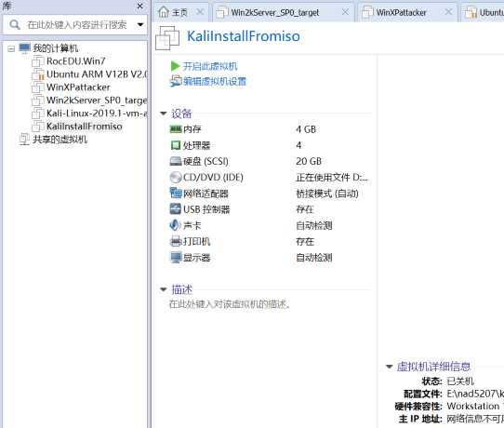504x428 pixels.
Task: Collapse the 虚拟机详细信息 details section
Action: pyautogui.click(x=389, y=367)
